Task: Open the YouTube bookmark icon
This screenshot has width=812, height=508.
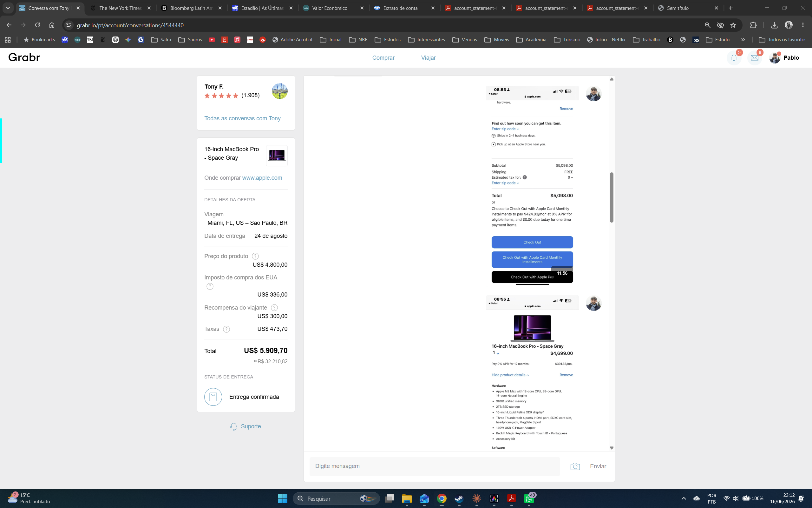Action: pyautogui.click(x=212, y=40)
